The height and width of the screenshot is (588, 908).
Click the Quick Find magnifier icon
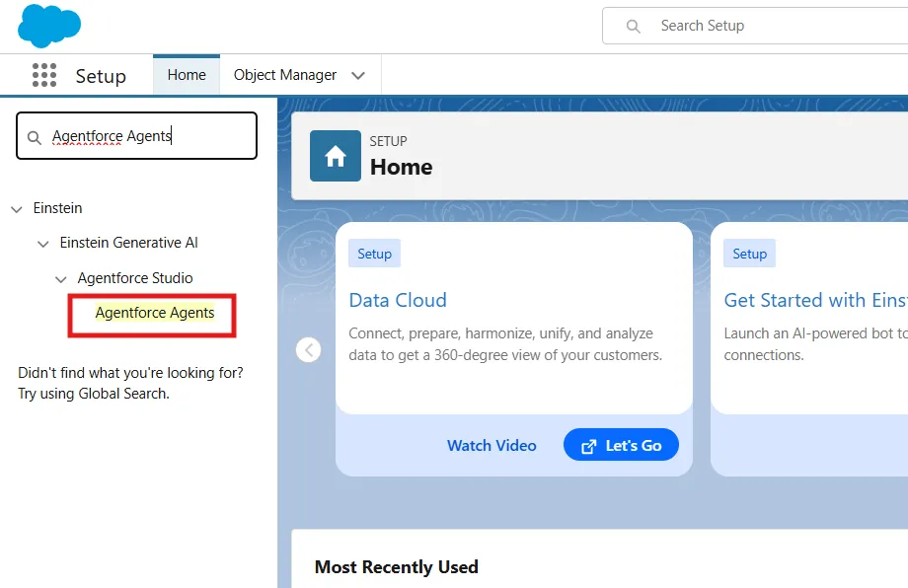click(x=35, y=137)
